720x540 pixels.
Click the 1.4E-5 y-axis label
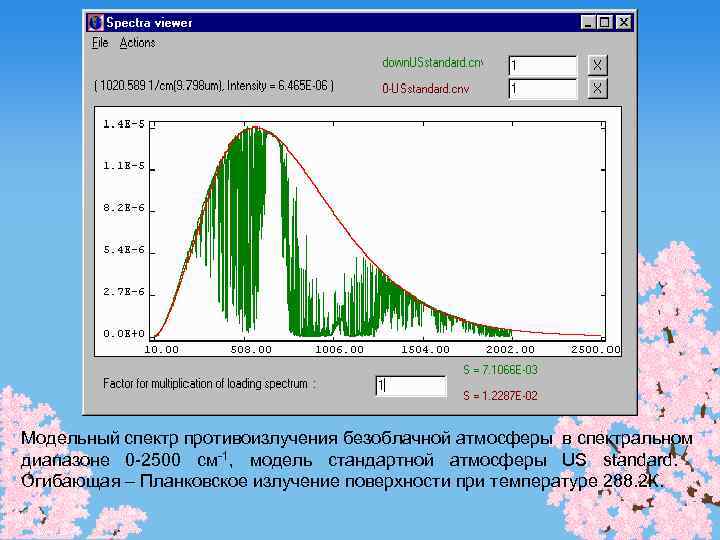(x=124, y=124)
